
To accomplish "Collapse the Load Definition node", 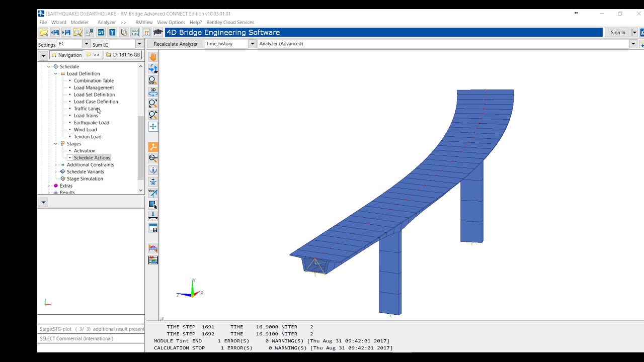I will click(x=56, y=73).
